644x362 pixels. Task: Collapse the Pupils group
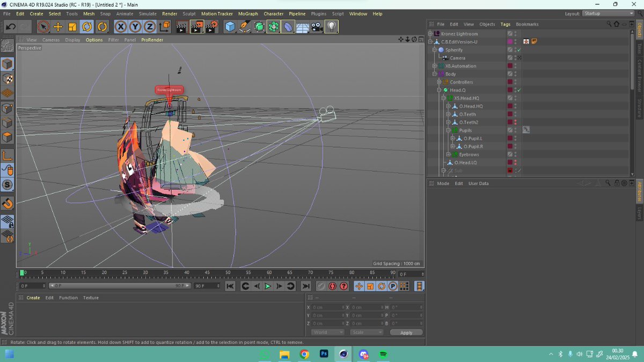pos(448,130)
